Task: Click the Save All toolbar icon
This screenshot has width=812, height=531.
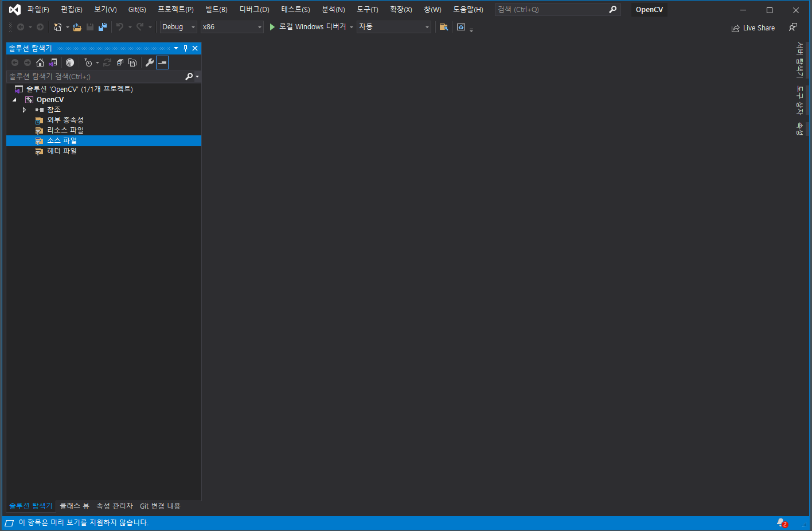Action: 103,27
